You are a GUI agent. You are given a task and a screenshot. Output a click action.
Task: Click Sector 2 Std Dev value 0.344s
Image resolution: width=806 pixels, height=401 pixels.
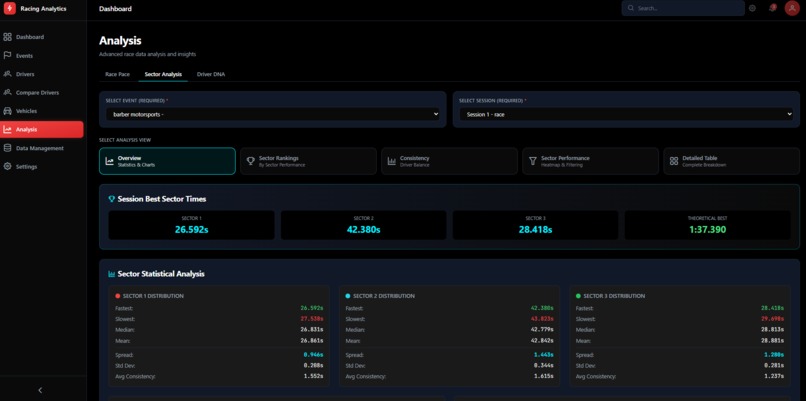543,366
